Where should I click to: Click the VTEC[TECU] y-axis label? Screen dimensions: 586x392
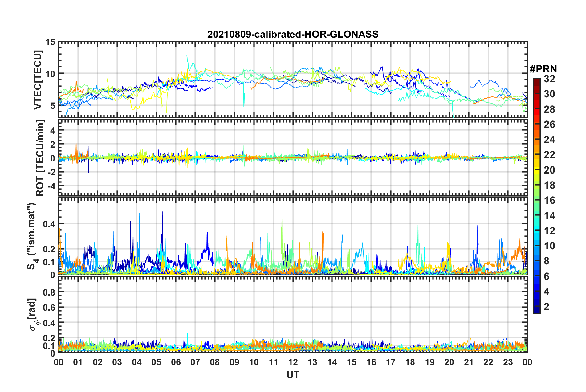click(38, 80)
